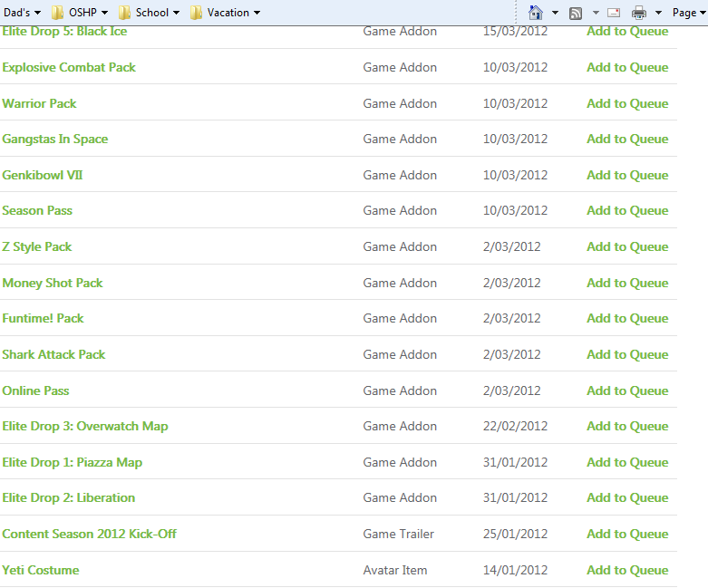Add Funtime! Pack to queue

click(x=627, y=318)
